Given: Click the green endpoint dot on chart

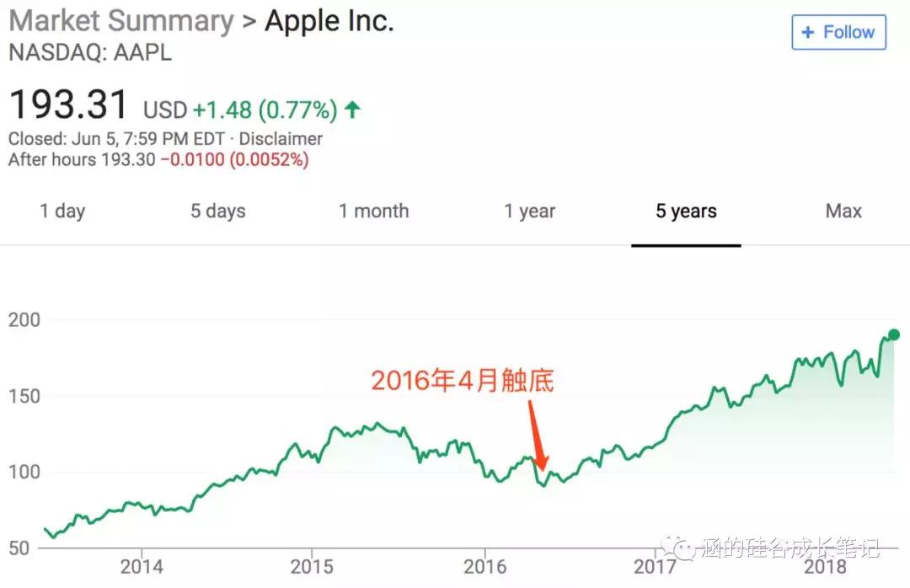Looking at the screenshot, I should (894, 335).
